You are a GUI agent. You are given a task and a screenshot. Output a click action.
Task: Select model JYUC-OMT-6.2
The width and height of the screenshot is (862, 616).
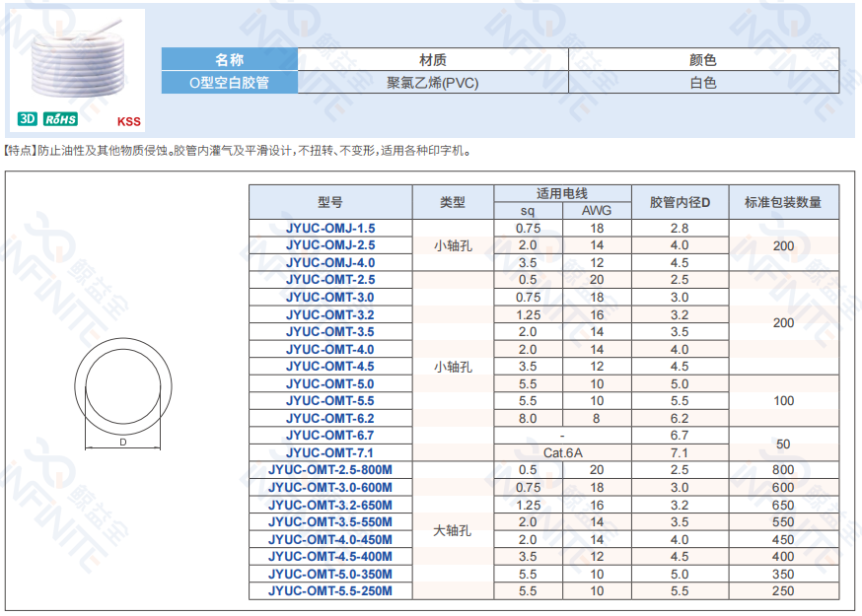[x=330, y=419]
